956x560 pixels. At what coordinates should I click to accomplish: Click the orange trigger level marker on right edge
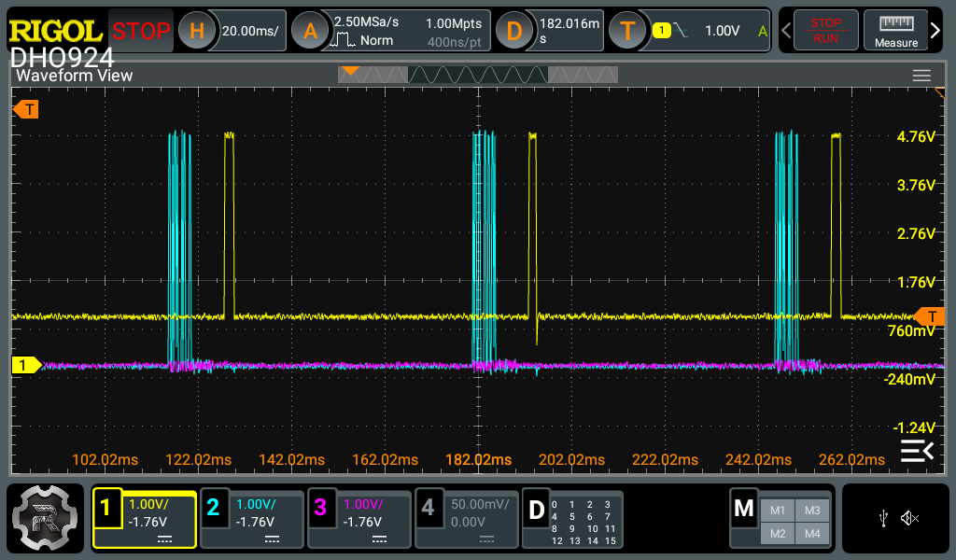930,316
